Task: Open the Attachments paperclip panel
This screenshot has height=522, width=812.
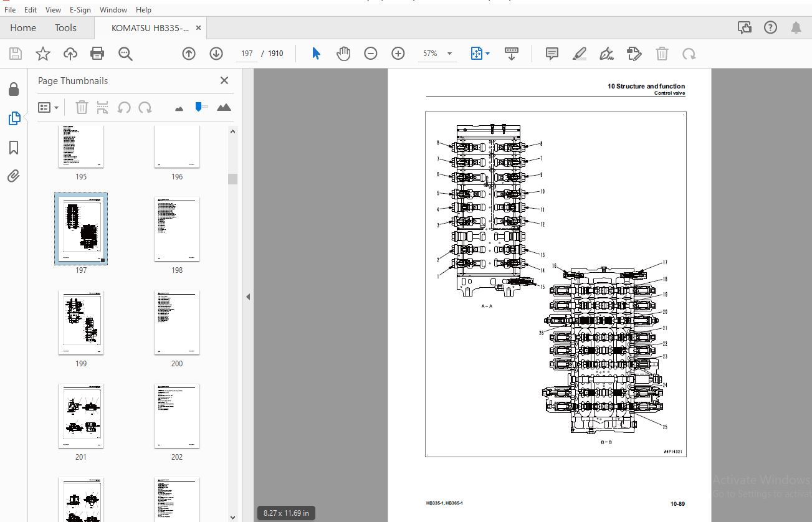Action: click(x=14, y=176)
